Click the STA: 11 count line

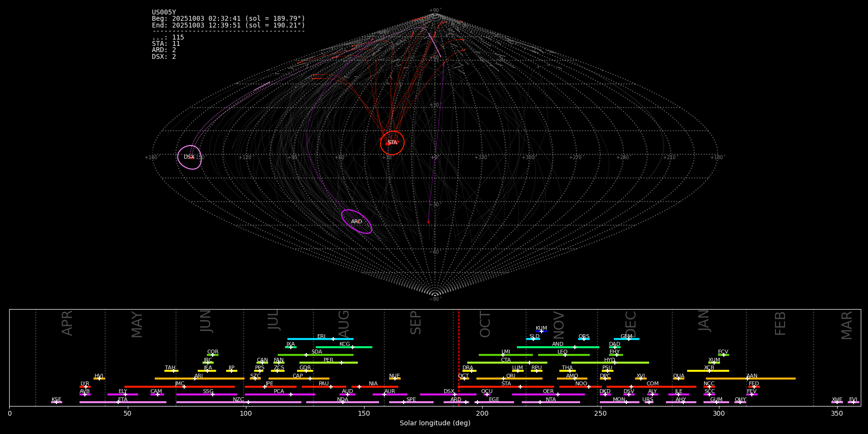[166, 44]
